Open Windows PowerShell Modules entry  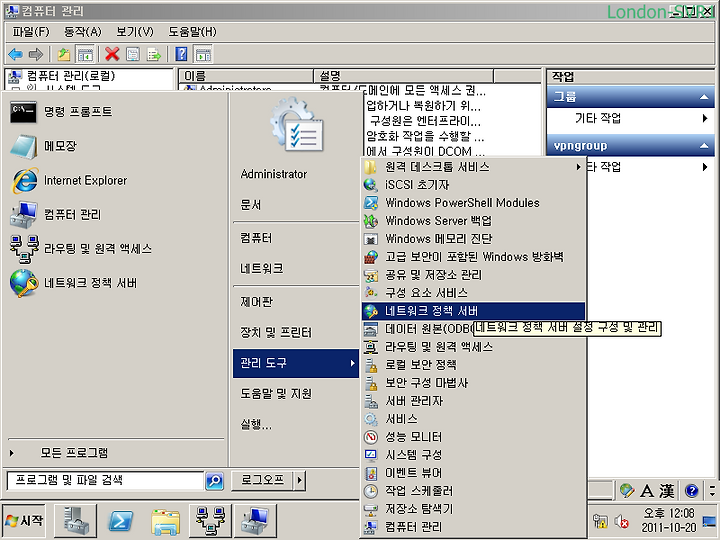pos(473,202)
